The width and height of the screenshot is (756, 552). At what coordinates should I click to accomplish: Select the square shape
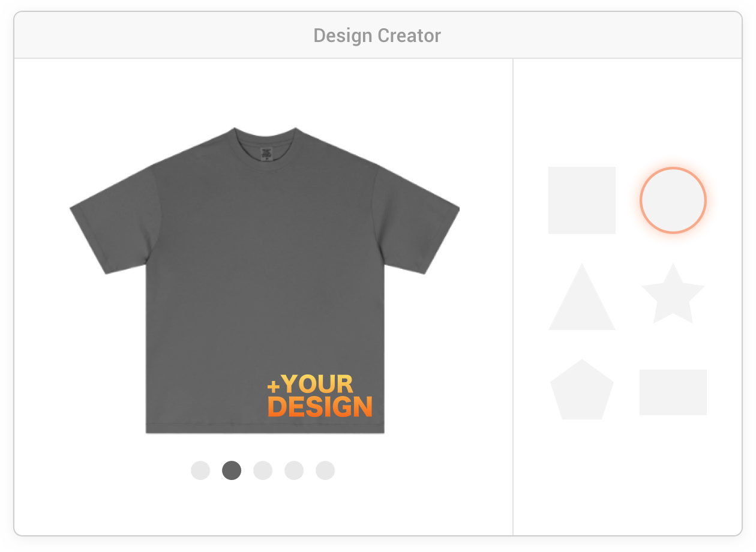point(582,200)
